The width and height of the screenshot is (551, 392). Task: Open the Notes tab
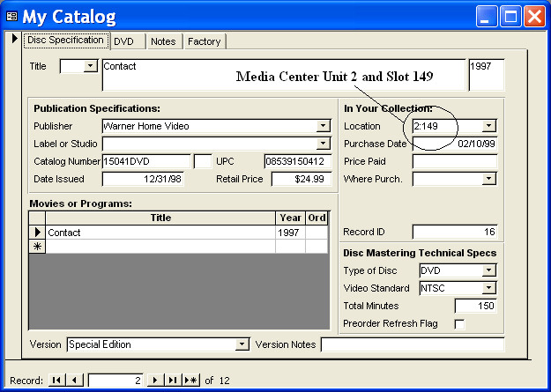pyautogui.click(x=163, y=41)
